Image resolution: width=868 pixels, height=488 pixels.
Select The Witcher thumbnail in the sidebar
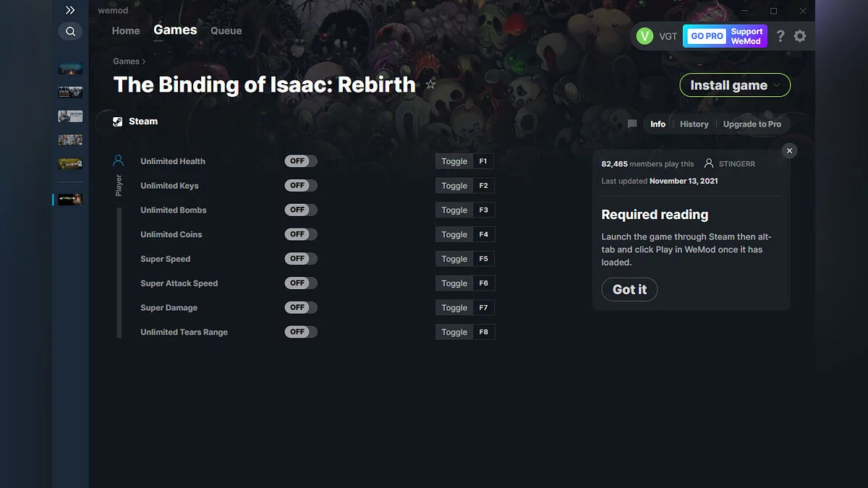click(69, 116)
